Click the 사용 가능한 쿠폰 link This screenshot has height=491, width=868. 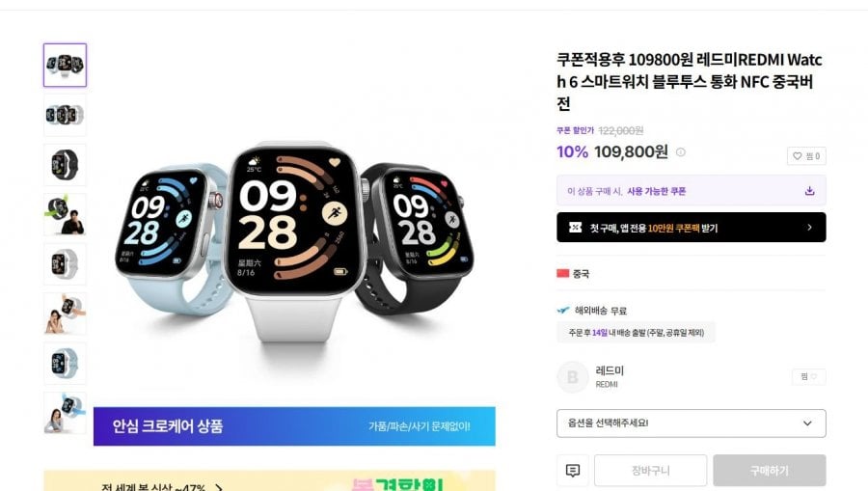657,191
